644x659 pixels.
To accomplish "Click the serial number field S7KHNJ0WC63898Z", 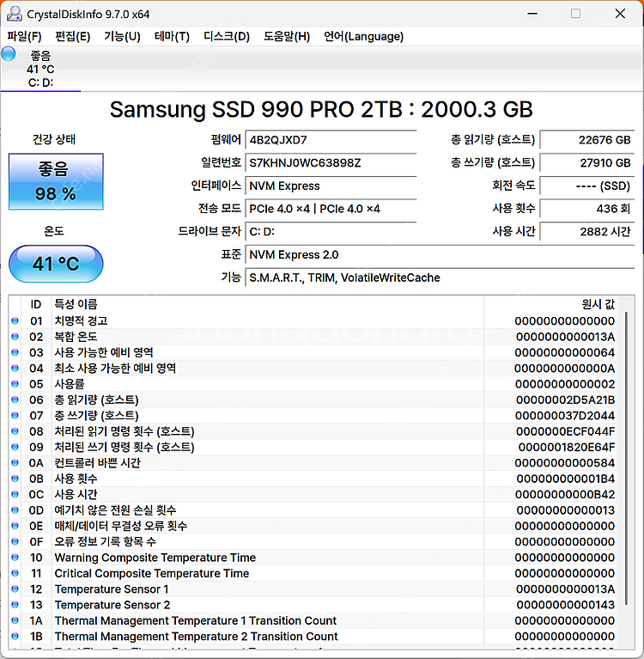I will [331, 163].
